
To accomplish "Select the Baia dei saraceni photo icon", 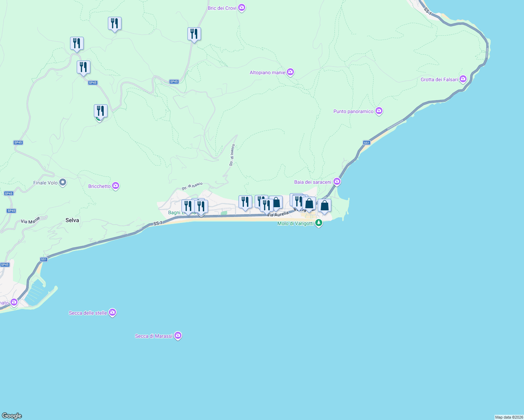I will [x=337, y=182].
